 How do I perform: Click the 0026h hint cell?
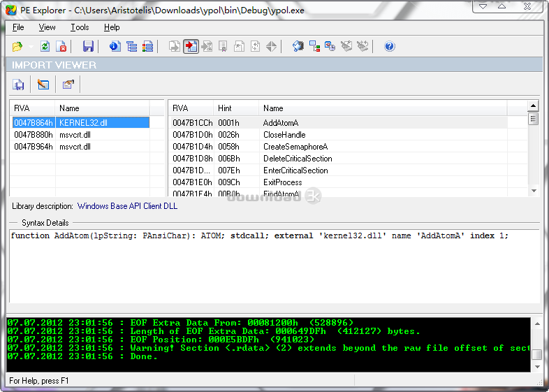[228, 135]
